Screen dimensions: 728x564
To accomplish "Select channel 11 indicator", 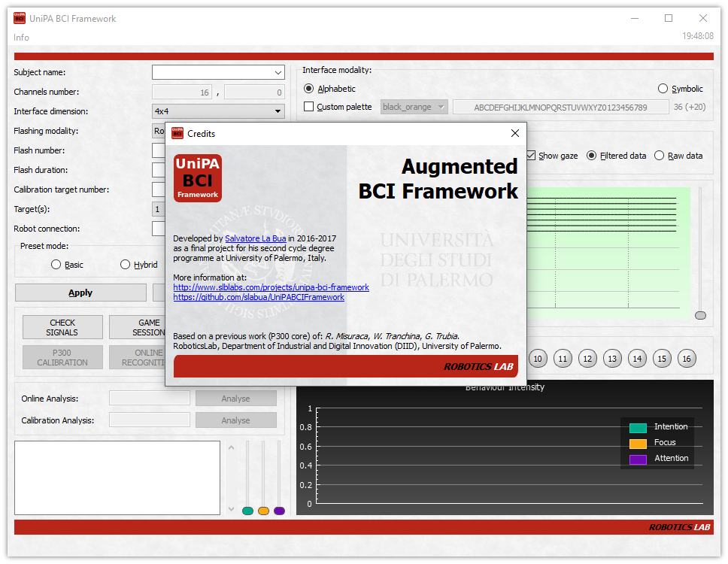I will point(563,359).
